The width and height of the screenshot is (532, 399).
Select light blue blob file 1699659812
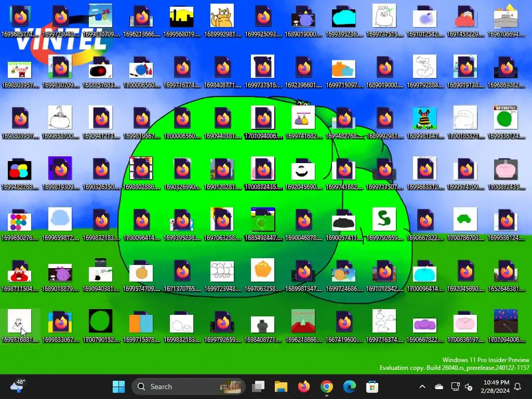click(60, 224)
